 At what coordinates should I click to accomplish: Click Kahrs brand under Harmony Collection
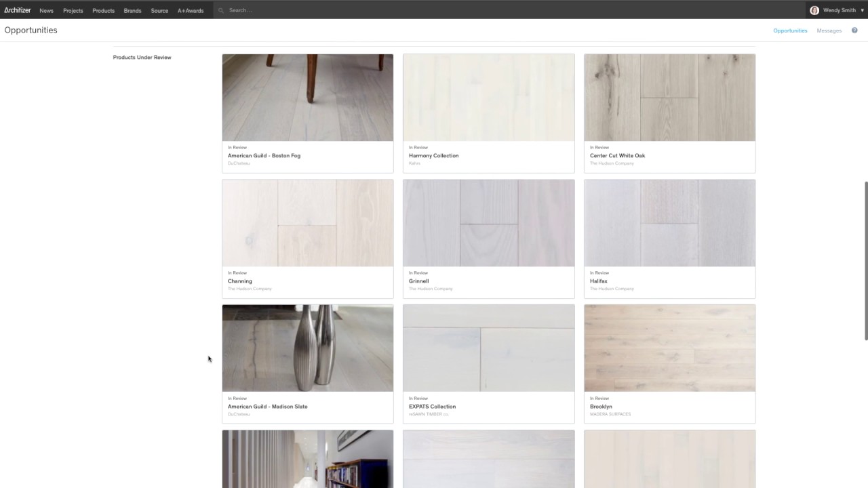(x=414, y=163)
